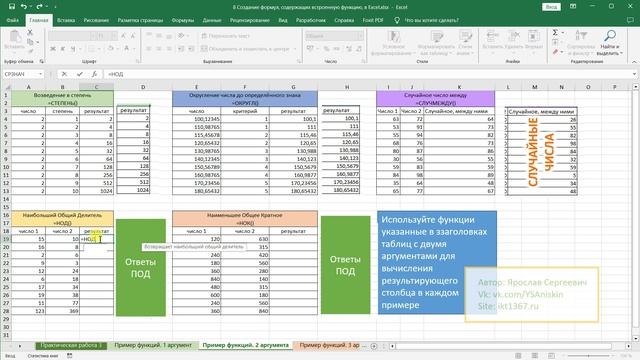Click the Ribbon Display Options icon
This screenshot has width=640, height=360.
point(573,7)
